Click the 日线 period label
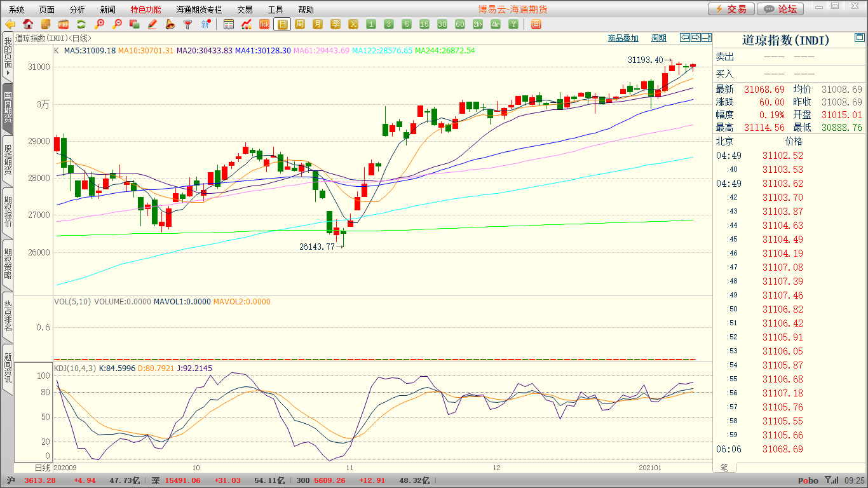The image size is (868, 488). [41, 468]
